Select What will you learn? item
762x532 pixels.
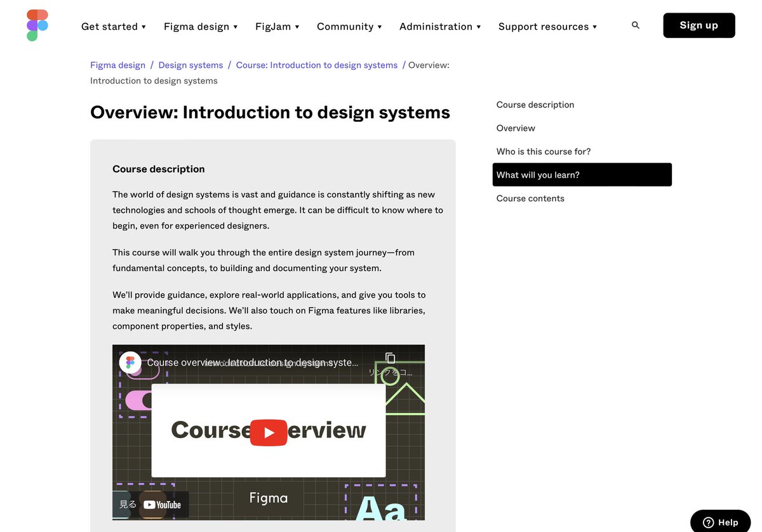[582, 175]
